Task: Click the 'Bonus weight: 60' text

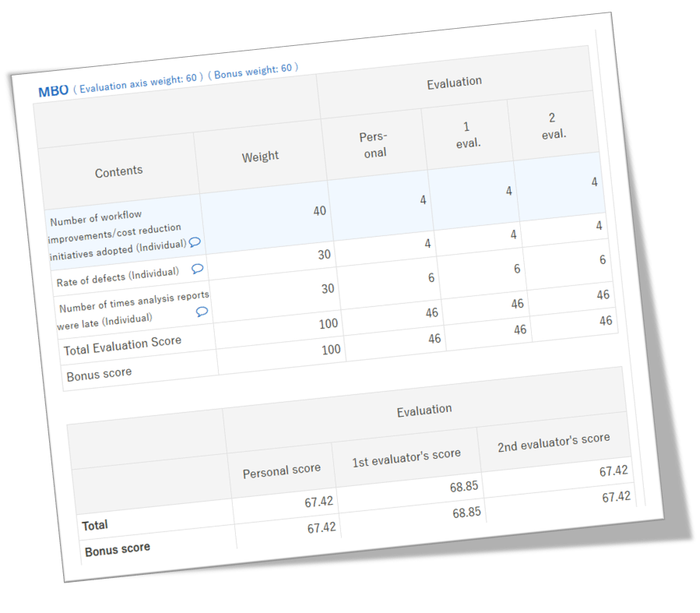Action: coord(253,71)
